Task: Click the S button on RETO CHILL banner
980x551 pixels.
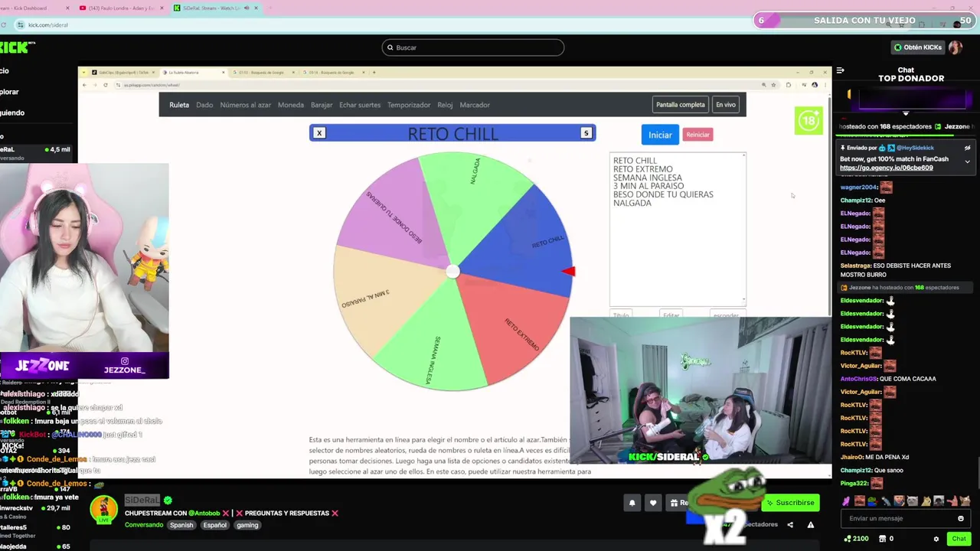Action: click(x=586, y=133)
